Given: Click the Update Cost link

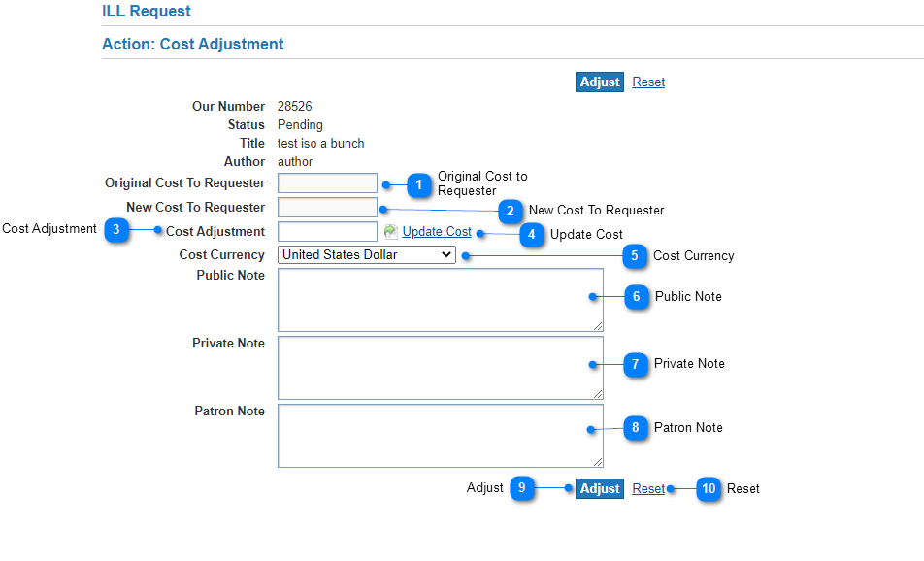Looking at the screenshot, I should 437,232.
